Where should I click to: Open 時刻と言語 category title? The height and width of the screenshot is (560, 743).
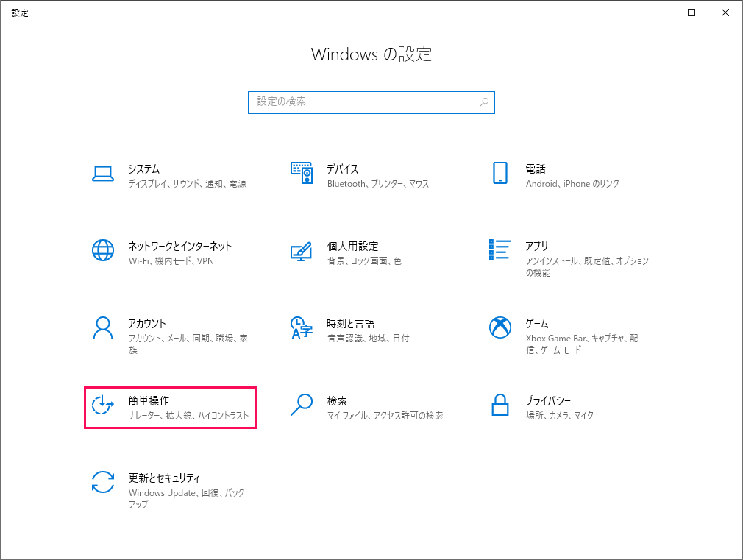351,323
